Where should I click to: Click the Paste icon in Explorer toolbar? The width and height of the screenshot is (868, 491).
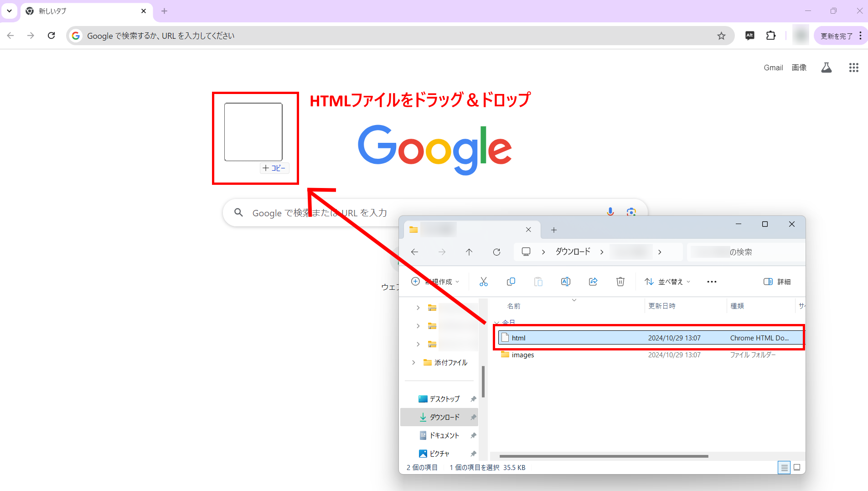click(538, 282)
